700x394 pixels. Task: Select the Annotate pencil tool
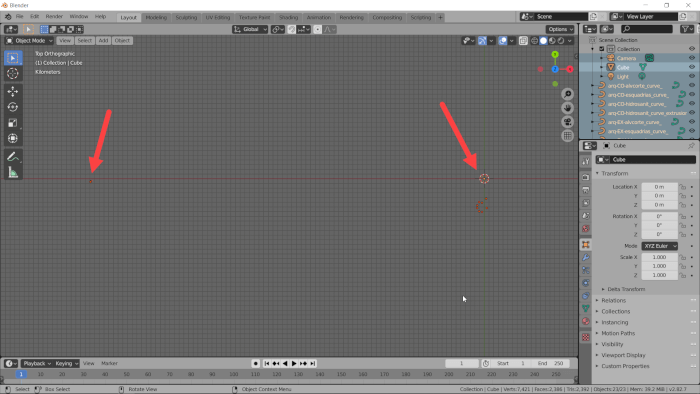tap(12, 157)
